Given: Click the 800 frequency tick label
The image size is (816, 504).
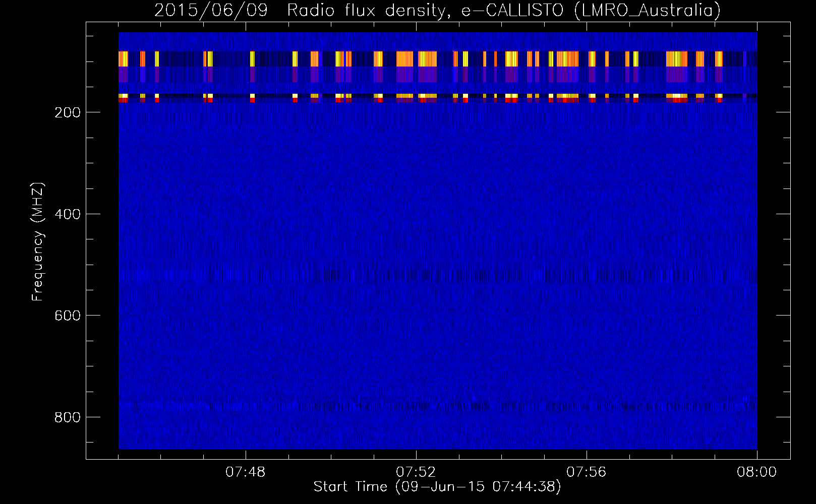Looking at the screenshot, I should (x=68, y=417).
